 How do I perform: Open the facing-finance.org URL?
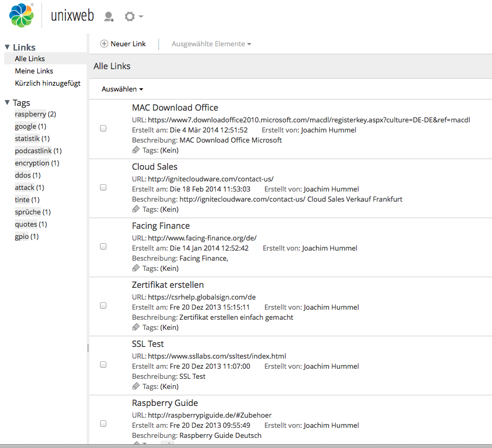tap(202, 238)
